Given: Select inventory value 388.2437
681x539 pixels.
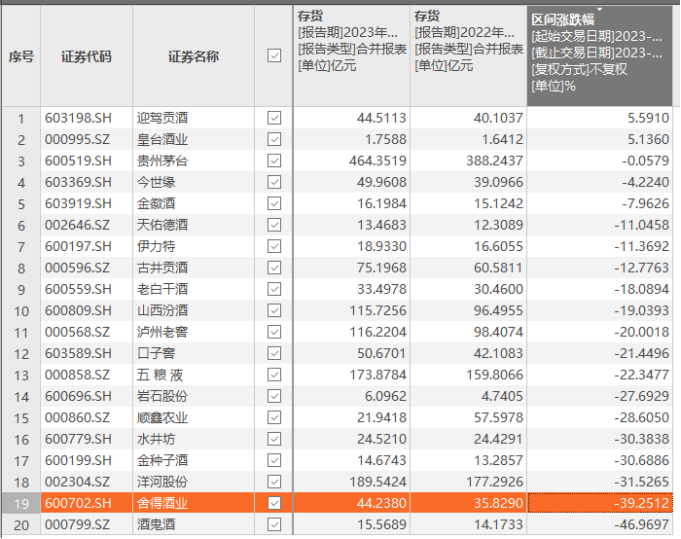Looking at the screenshot, I should tap(495, 161).
